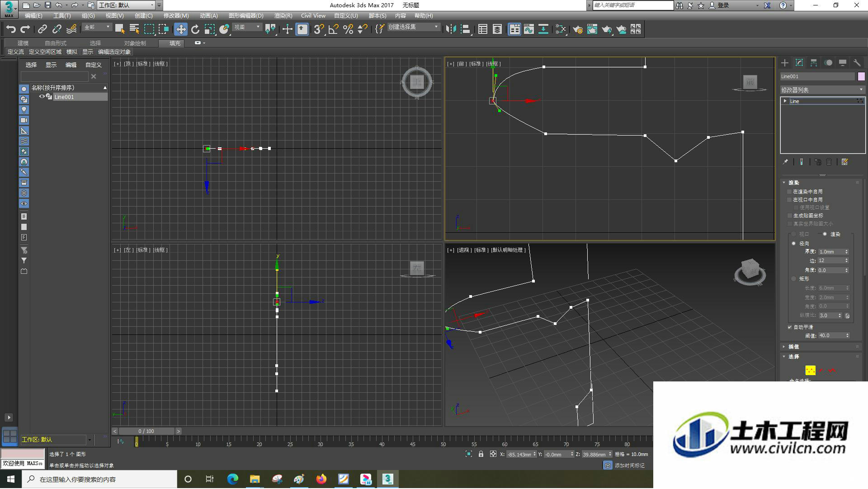Open the 视图 reference coordinate dropdown
Screen dimensions: 868x489
[x=247, y=27]
